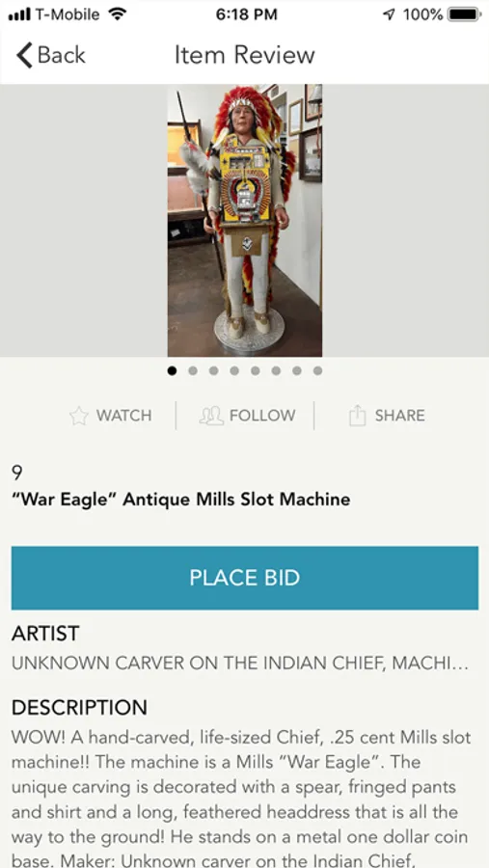The image size is (489, 868).
Task: Select the second image page dot
Action: 193,371
